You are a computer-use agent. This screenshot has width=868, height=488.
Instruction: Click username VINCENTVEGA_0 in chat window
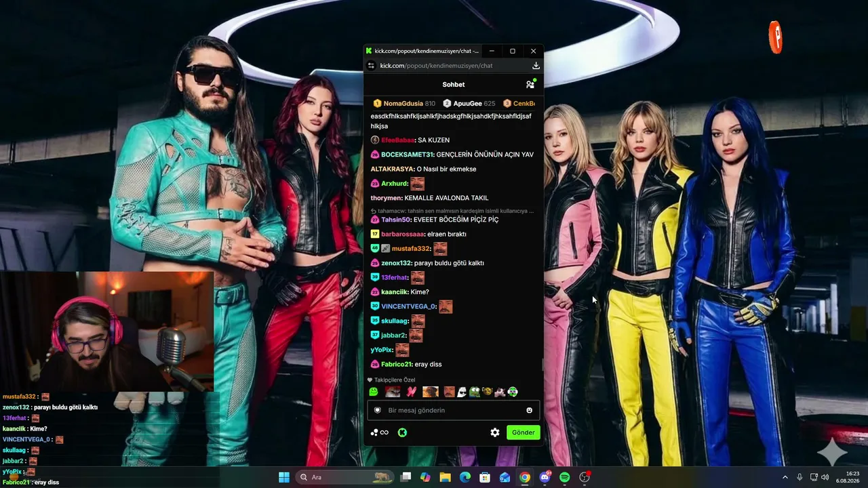click(408, 306)
